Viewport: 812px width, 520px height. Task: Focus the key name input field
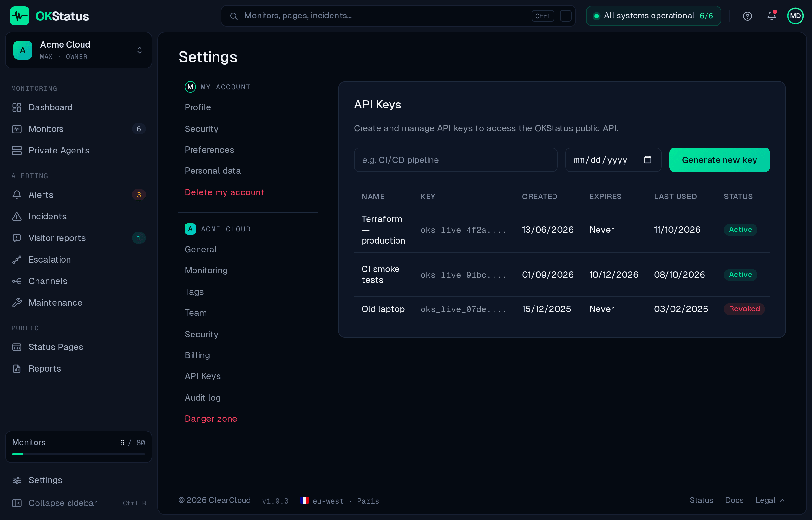click(456, 160)
